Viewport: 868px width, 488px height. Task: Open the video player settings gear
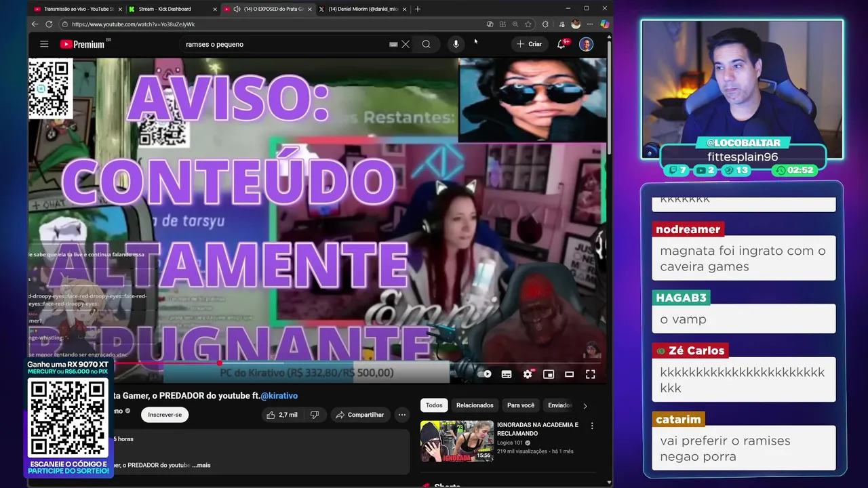[x=528, y=374]
